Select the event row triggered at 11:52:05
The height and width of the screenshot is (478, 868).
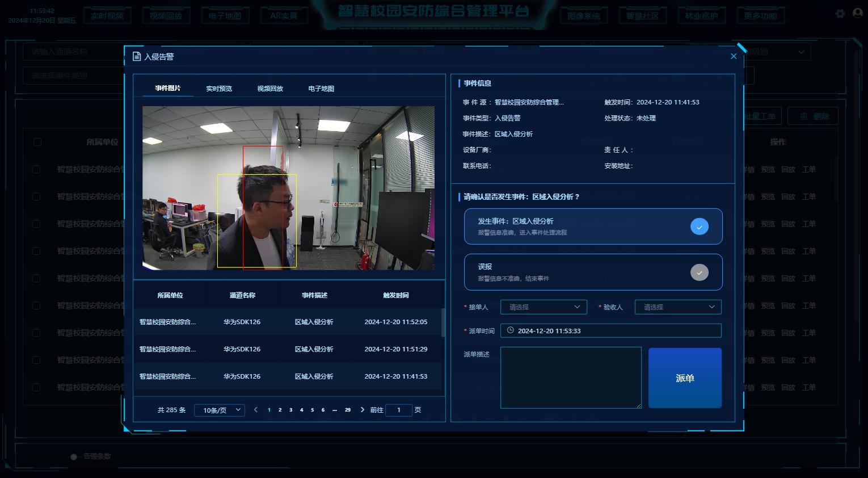pos(287,322)
